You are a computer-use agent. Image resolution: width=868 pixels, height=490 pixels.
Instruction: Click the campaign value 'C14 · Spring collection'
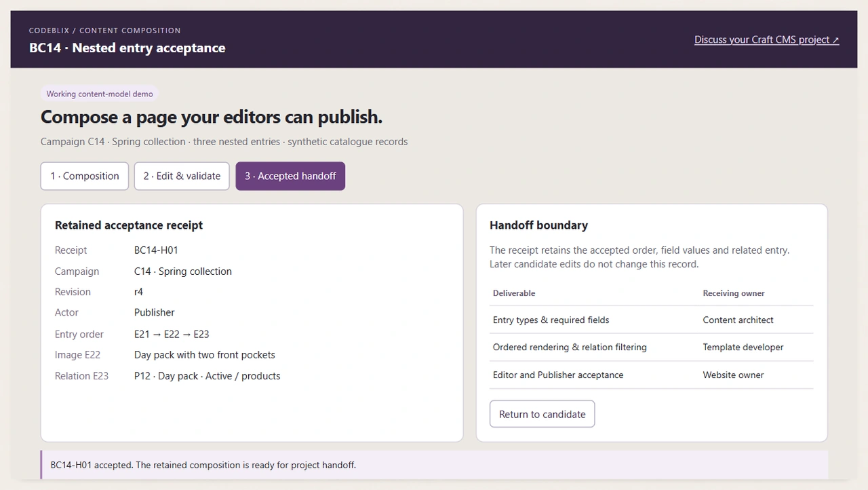(183, 271)
